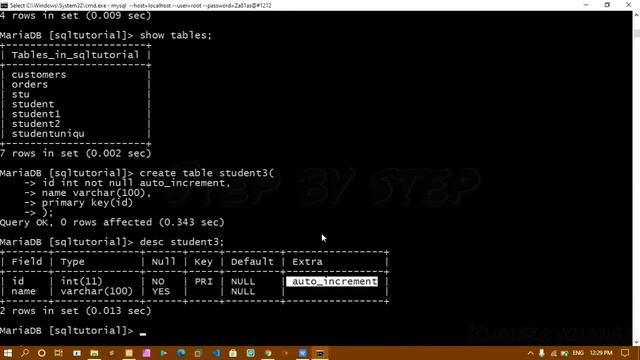Viewport: 640px width, 360px height.
Task: Click the 'desc student3;' command text
Action: tap(182, 242)
